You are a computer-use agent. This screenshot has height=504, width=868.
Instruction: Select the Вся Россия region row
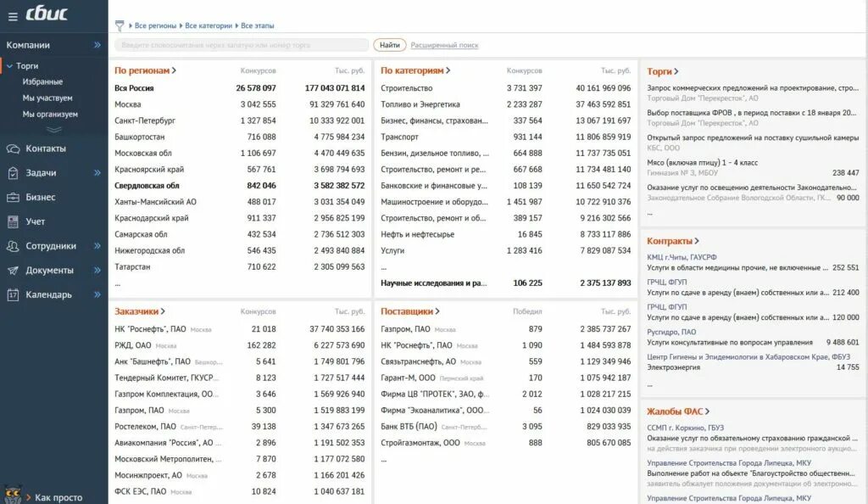pyautogui.click(x=240, y=88)
